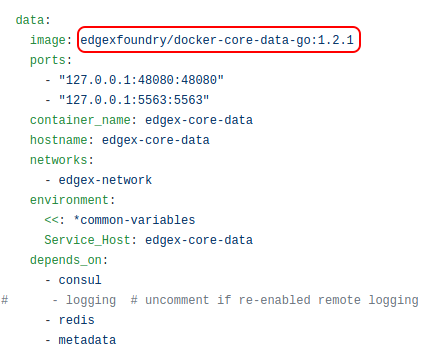
Task: Click the 'networks:' key
Action: click(62, 160)
